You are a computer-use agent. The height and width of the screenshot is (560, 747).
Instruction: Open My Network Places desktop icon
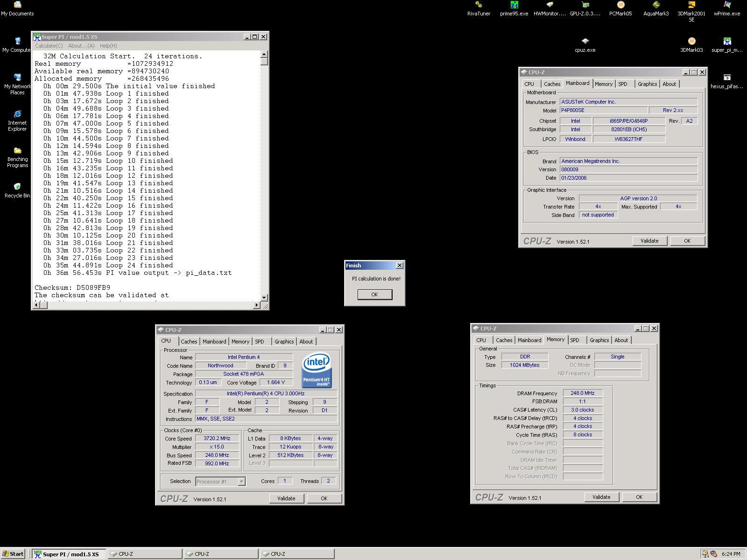17,84
